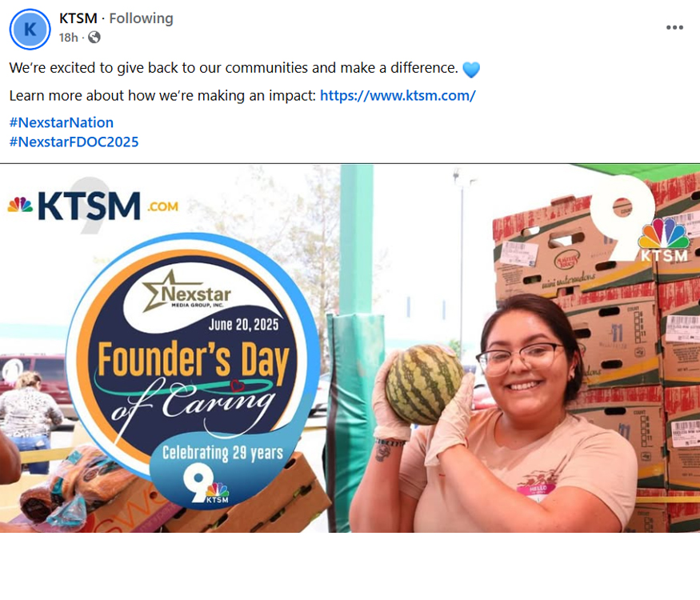Open the #NexstarFDOC2025 hashtag
Image resolution: width=700 pixels, height=600 pixels.
coord(74,142)
